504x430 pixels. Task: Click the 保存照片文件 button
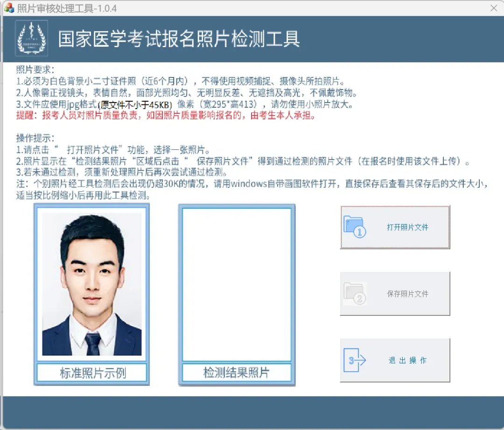pyautogui.click(x=395, y=293)
